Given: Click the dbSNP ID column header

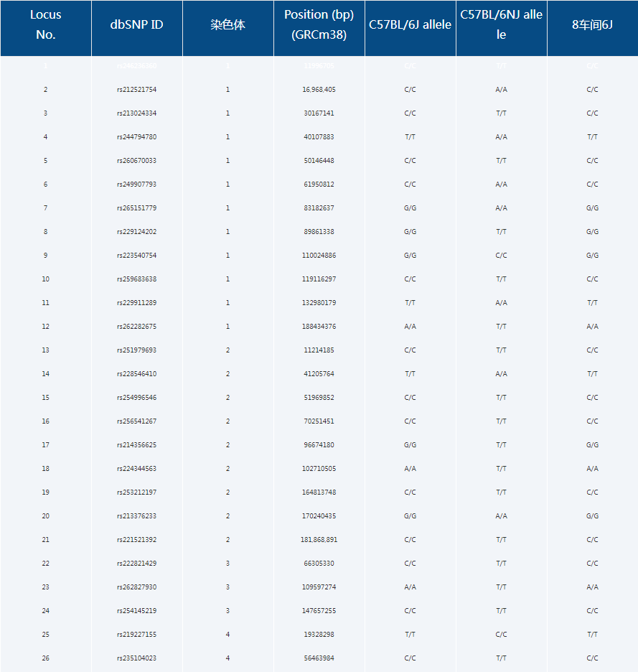Looking at the screenshot, I should (136, 24).
